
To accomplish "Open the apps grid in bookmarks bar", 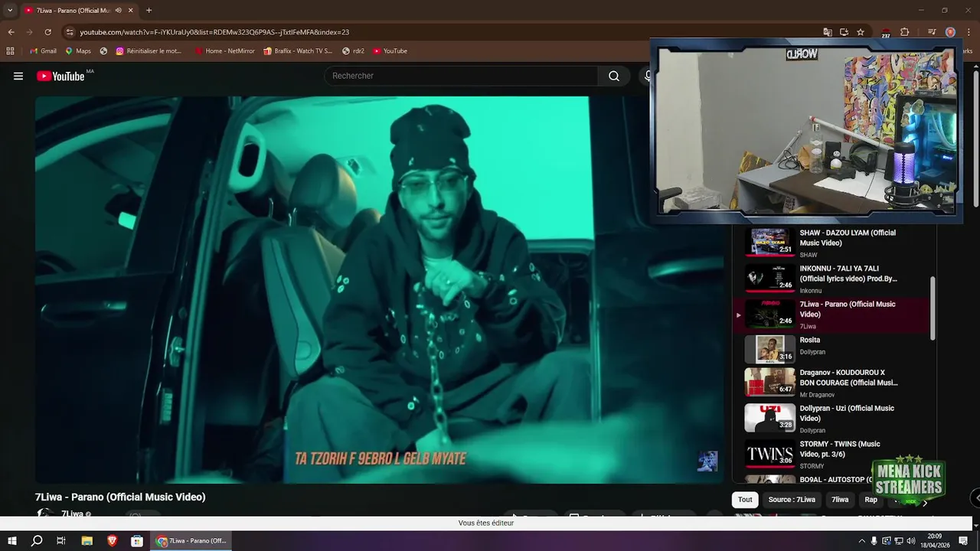I will click(10, 51).
